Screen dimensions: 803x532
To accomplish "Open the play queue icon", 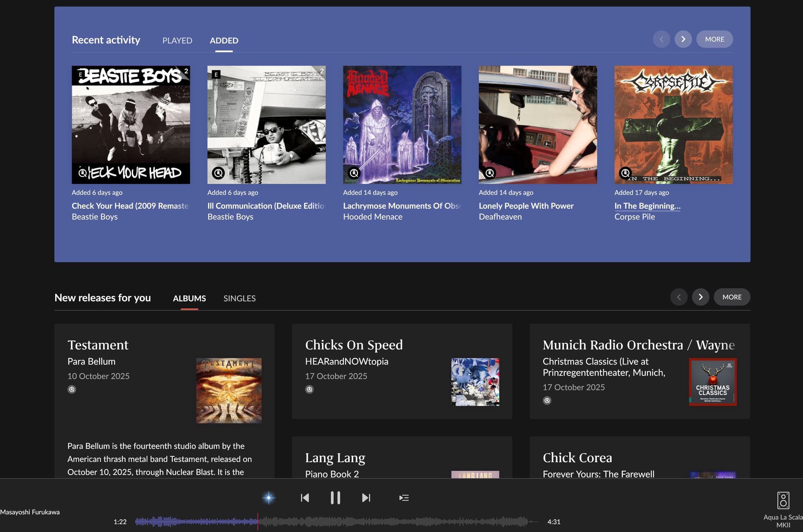I will (x=404, y=498).
